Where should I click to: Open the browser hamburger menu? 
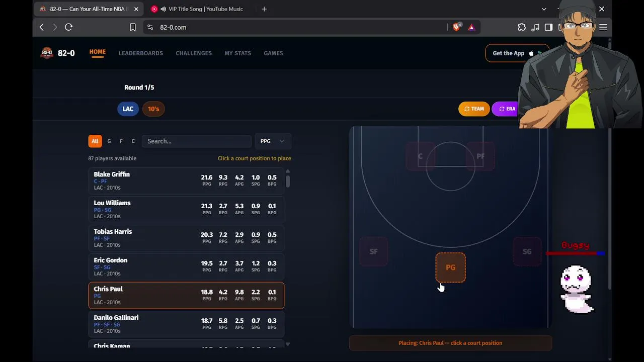pos(603,27)
